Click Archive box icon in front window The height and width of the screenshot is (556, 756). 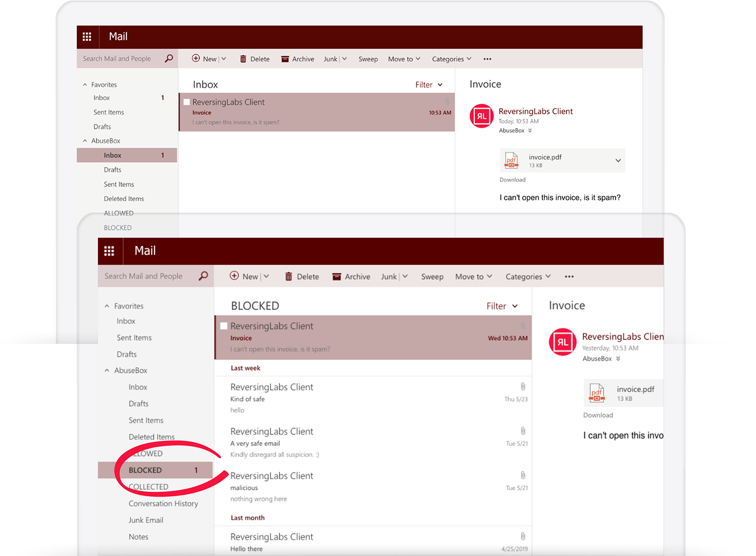(x=337, y=276)
